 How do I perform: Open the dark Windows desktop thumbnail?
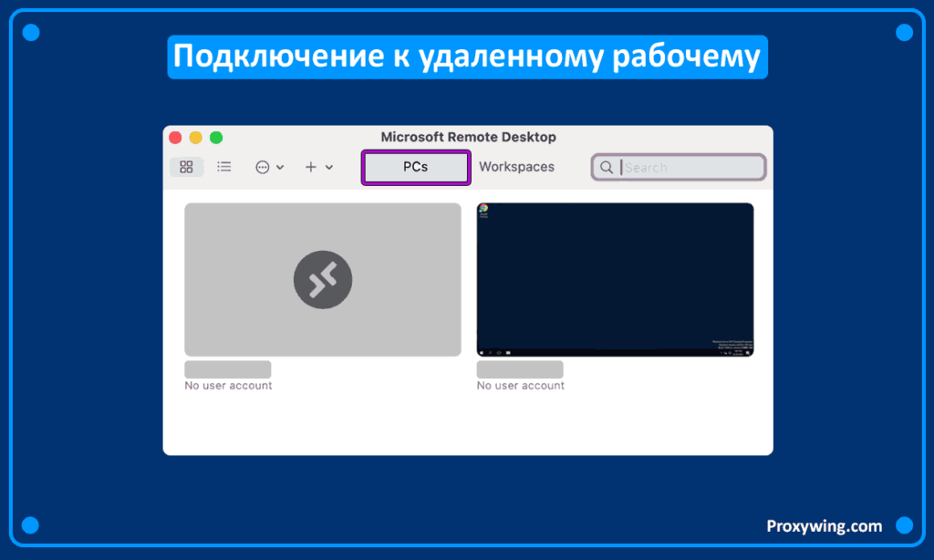(x=615, y=279)
